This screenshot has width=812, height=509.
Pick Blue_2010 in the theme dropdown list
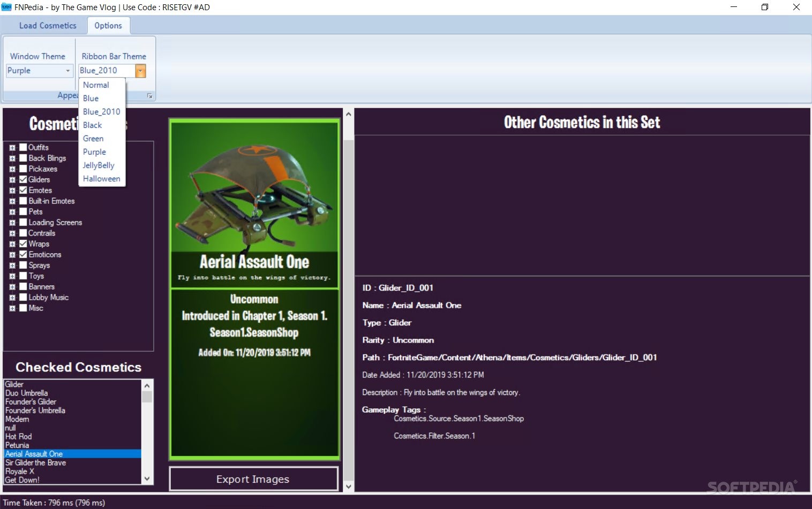coord(101,112)
